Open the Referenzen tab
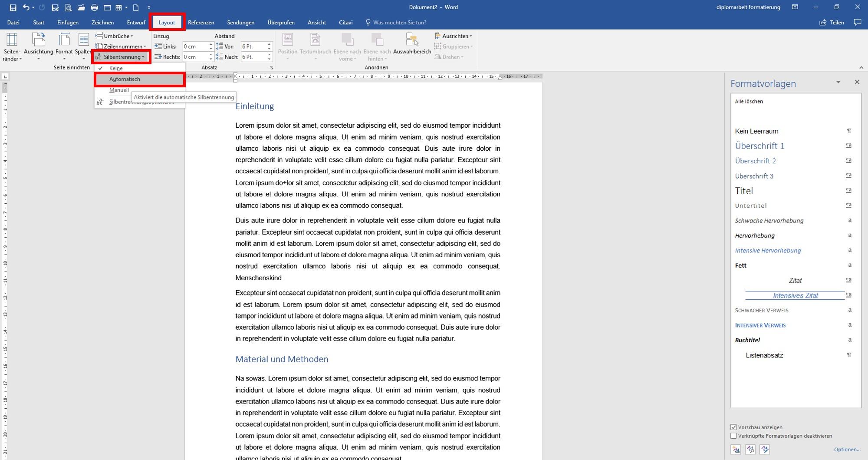Screen dimensions: 868x460 point(201,22)
